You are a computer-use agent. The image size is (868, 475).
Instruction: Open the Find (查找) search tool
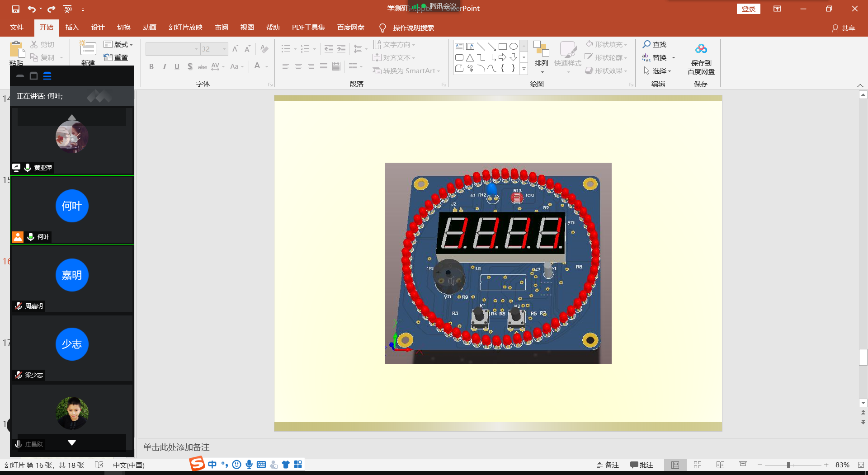(x=655, y=44)
